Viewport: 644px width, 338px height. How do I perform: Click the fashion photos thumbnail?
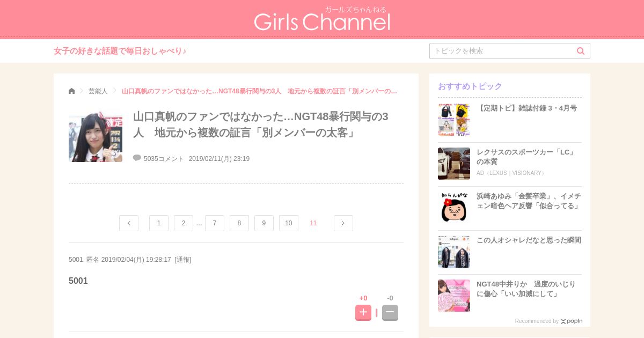tap(454, 252)
